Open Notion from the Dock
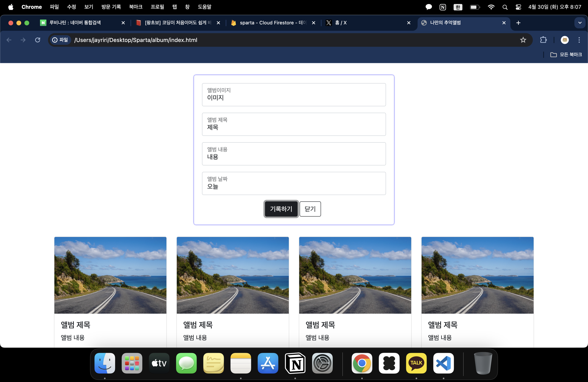 [x=295, y=363]
